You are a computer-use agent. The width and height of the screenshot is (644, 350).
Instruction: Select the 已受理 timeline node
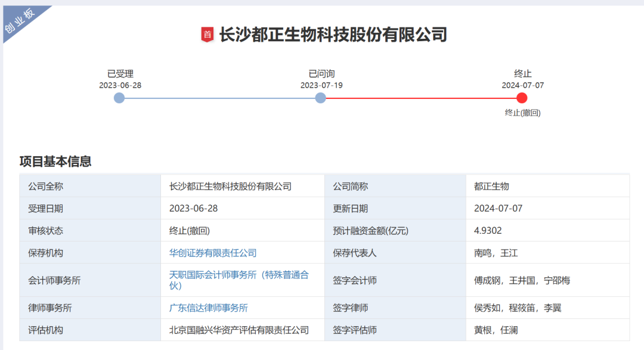point(119,98)
